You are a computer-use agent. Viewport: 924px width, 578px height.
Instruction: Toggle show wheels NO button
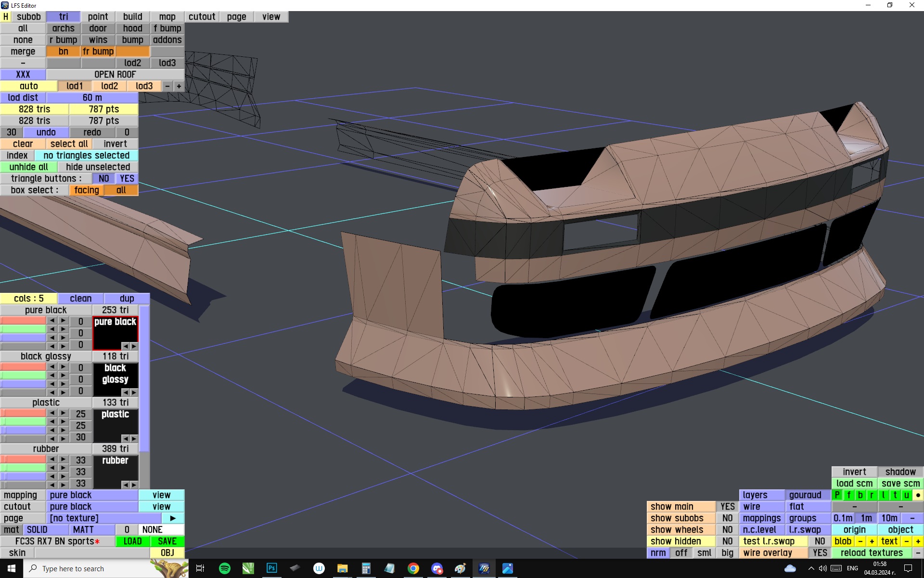tap(727, 529)
